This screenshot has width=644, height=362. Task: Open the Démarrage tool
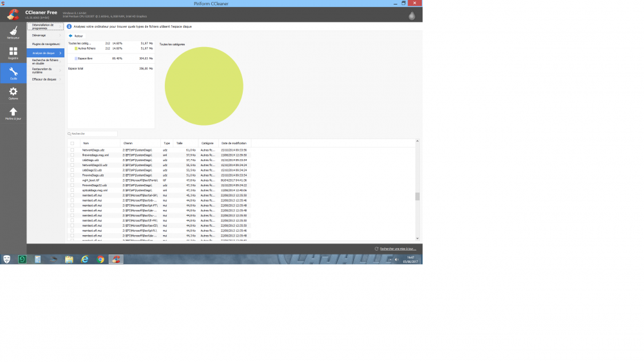click(x=45, y=35)
